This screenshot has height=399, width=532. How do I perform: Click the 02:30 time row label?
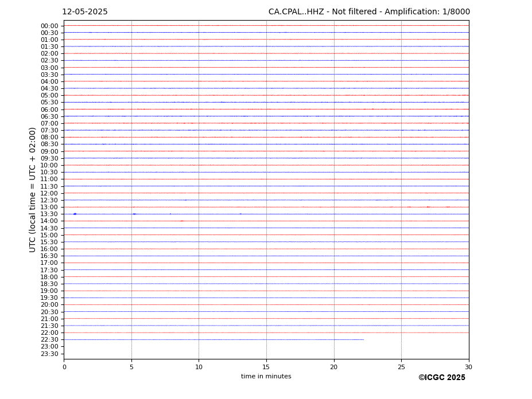tap(49, 60)
